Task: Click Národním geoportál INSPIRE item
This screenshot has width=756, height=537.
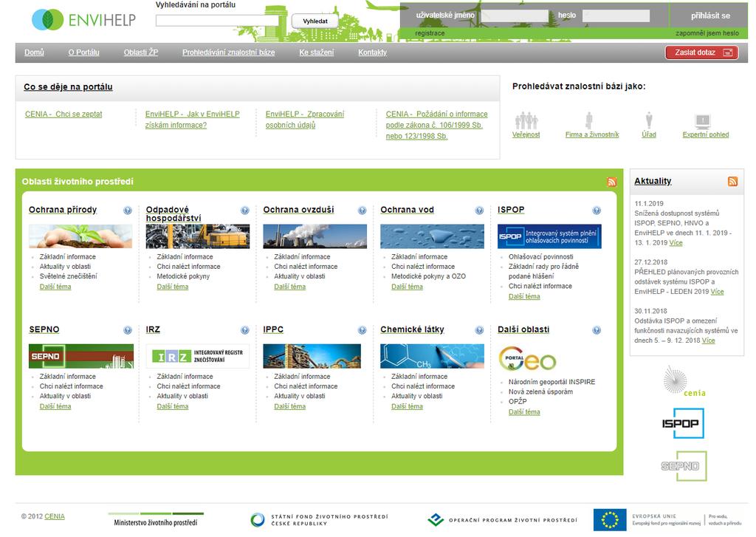Action: pos(551,382)
